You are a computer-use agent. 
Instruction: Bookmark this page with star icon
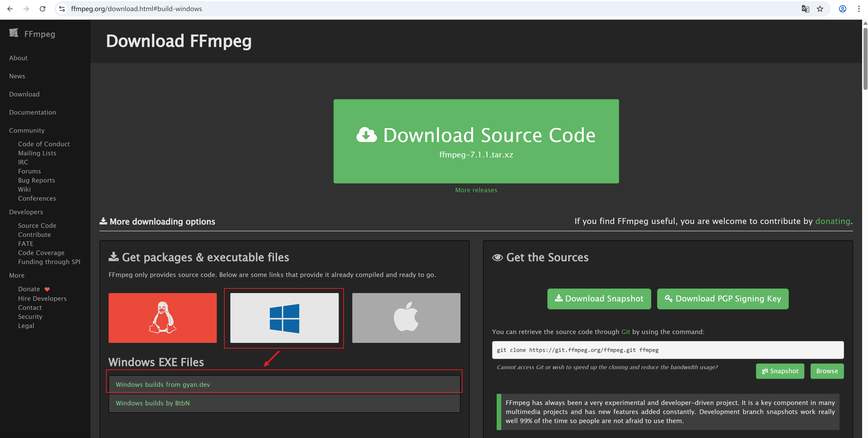(820, 9)
